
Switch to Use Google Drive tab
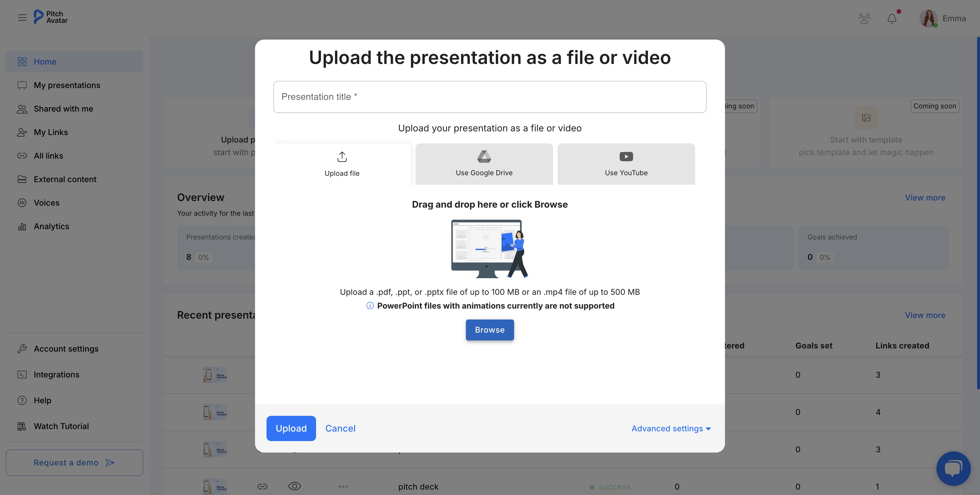484,164
